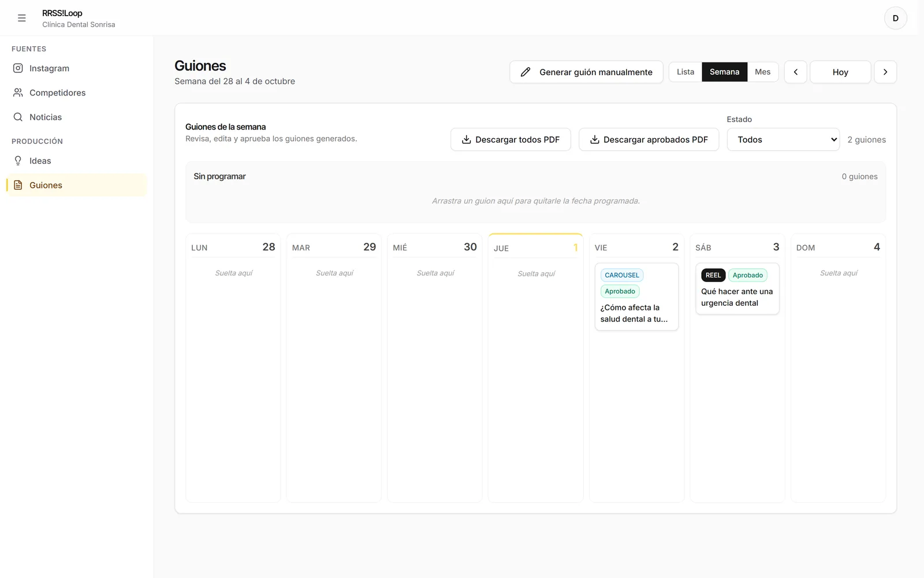Toggle the hamburger sidebar menu
This screenshot has width=924, height=578.
(22, 18)
